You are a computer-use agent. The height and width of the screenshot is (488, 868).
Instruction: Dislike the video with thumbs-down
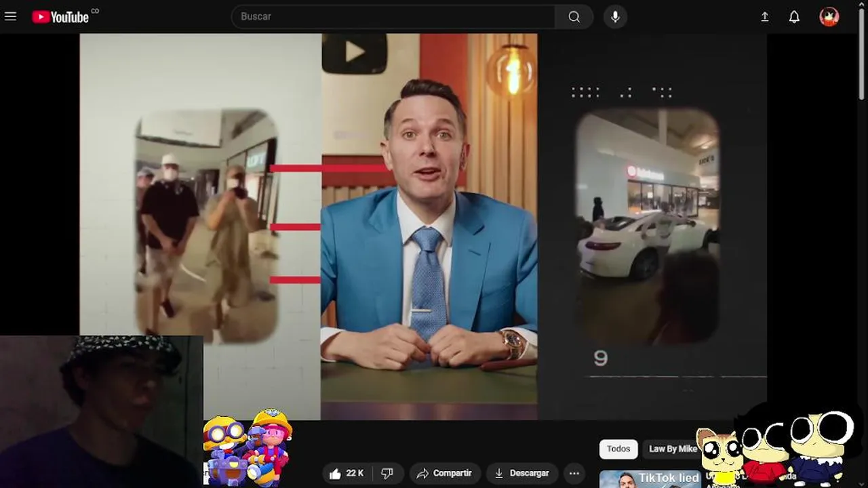pos(388,473)
